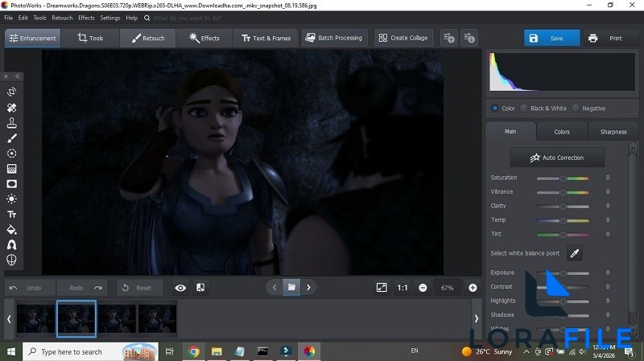Select the globe-shaped tool at sidebar bottom
This screenshot has height=361, width=644.
coord(11,260)
